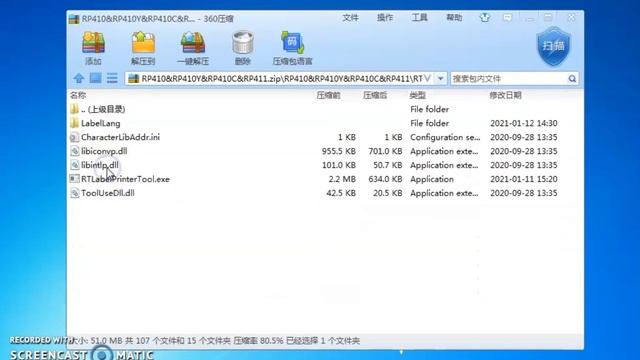Sort by the 压缩后 column header

tap(375, 95)
